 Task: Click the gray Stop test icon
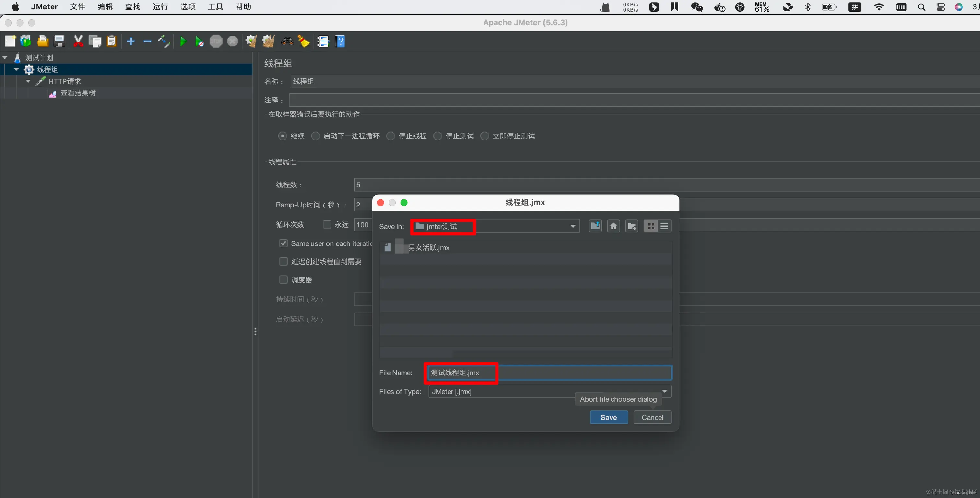pos(216,41)
